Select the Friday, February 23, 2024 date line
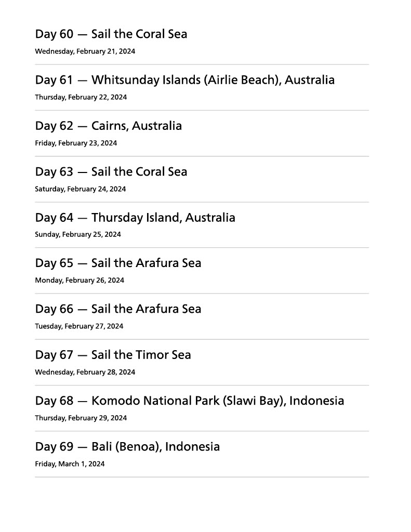Screen dimensions: 411x532 coord(76,143)
